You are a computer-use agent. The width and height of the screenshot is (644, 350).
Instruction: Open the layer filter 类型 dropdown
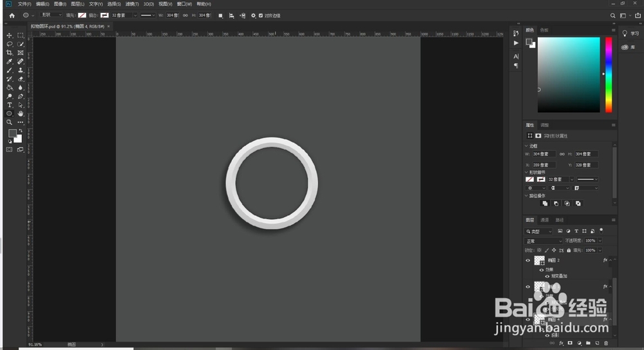(x=539, y=231)
